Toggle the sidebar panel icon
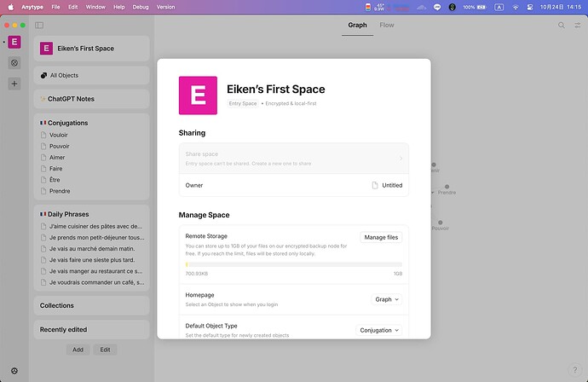This screenshot has width=588, height=382. pos(39,25)
